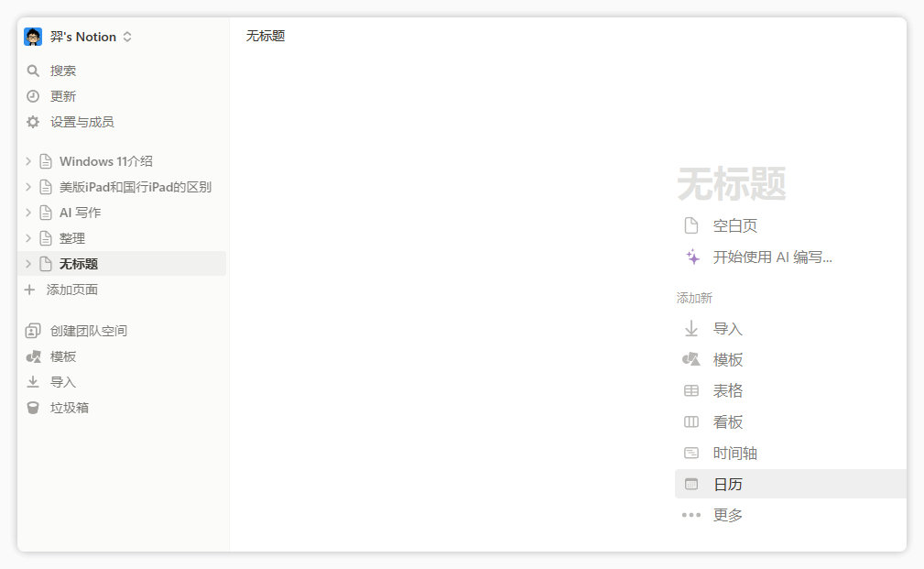Click the 日历 calendar icon
Viewport: 924px width, 569px height.
[691, 484]
